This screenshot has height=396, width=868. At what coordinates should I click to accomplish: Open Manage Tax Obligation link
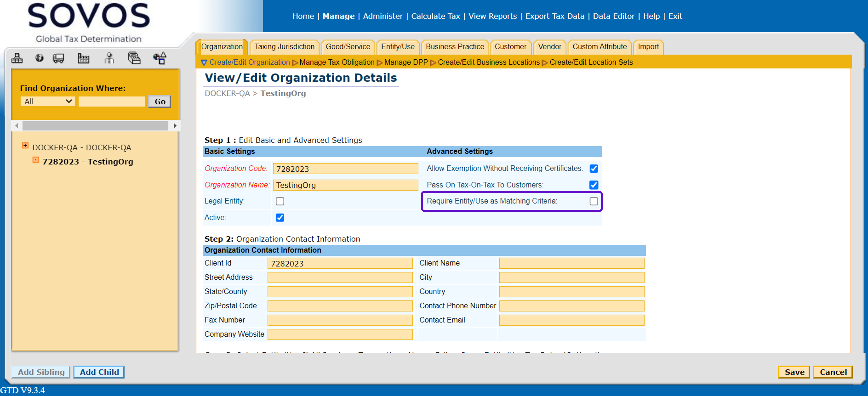click(337, 62)
